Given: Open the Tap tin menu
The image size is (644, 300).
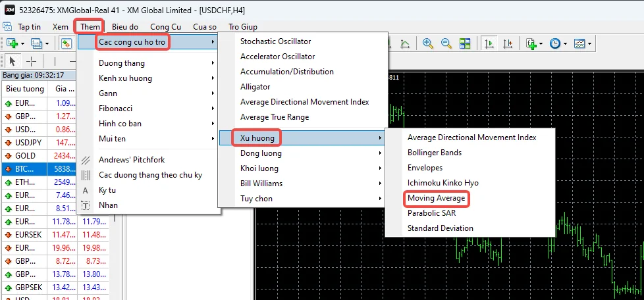Looking at the screenshot, I should coord(29,27).
